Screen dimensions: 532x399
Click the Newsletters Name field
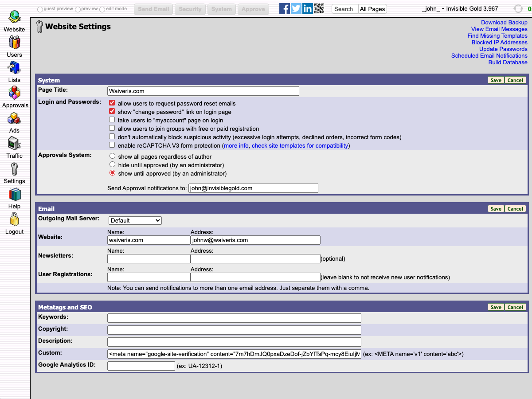click(149, 258)
